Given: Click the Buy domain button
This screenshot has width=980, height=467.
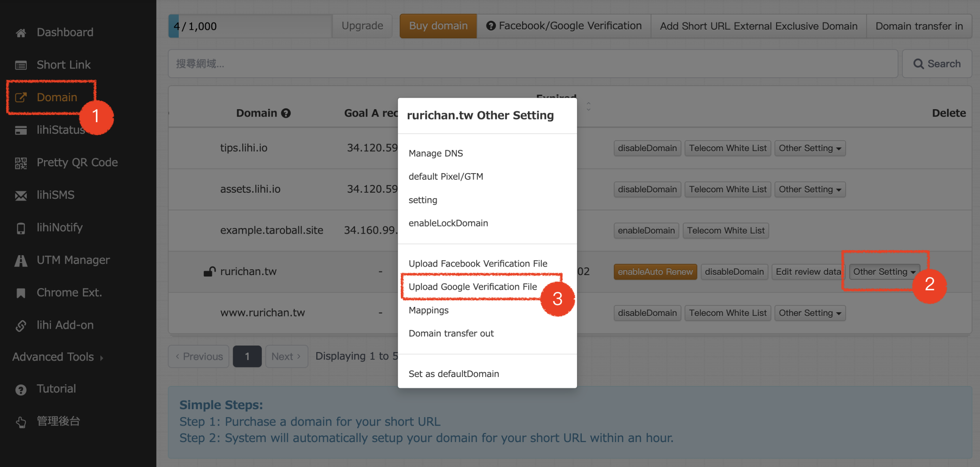Looking at the screenshot, I should click(x=438, y=26).
